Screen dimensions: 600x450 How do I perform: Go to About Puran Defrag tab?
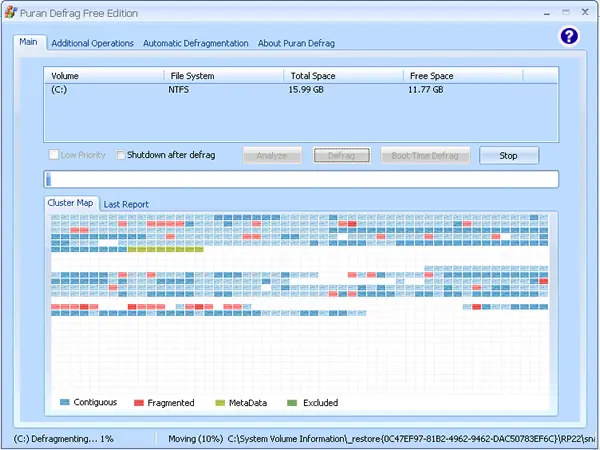pyautogui.click(x=296, y=43)
